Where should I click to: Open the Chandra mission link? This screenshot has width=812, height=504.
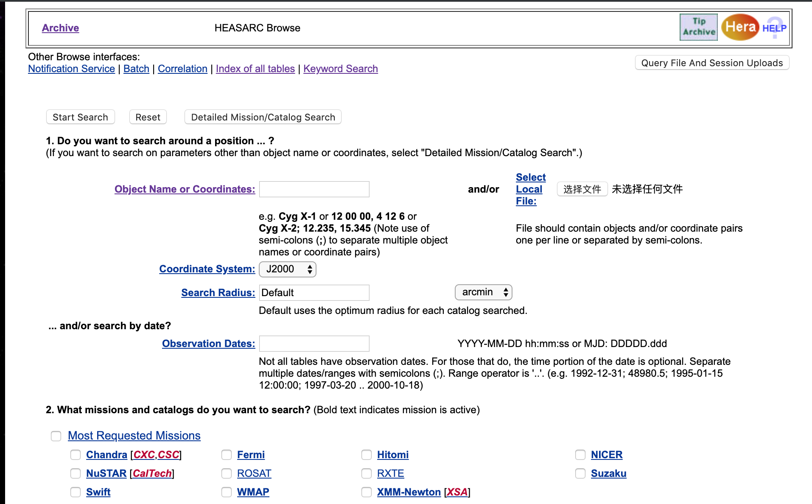click(106, 455)
